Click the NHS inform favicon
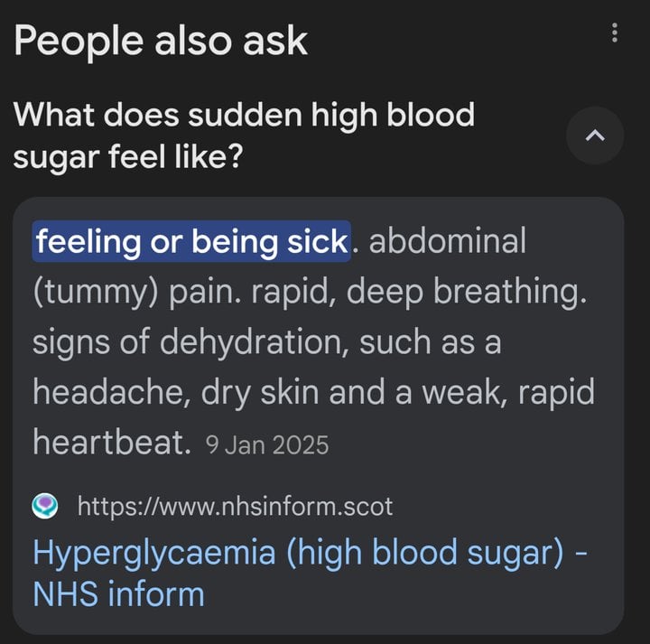Screen dimensions: 650x644 coord(45,506)
